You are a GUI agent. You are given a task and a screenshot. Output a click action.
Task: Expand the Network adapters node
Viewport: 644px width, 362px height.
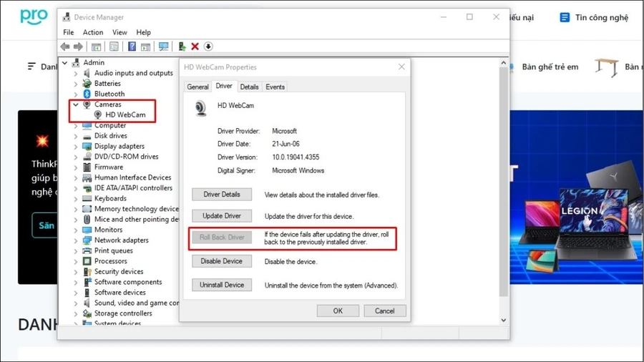pyautogui.click(x=76, y=240)
